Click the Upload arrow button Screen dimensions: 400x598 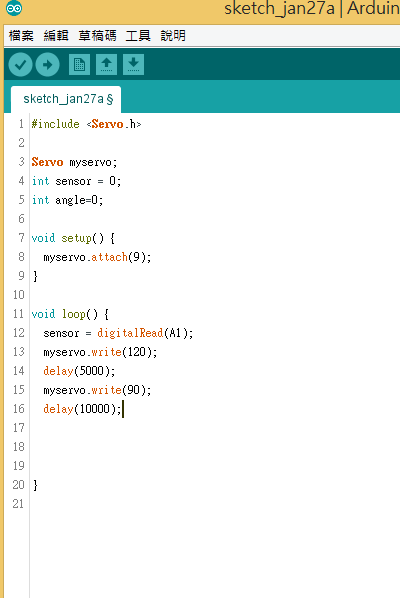click(48, 64)
